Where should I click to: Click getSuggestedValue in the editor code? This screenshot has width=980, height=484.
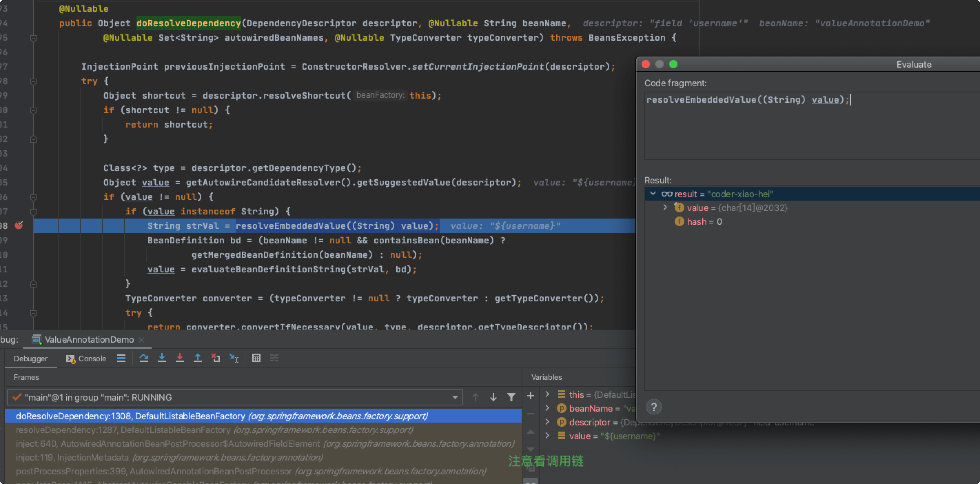pyautogui.click(x=403, y=183)
